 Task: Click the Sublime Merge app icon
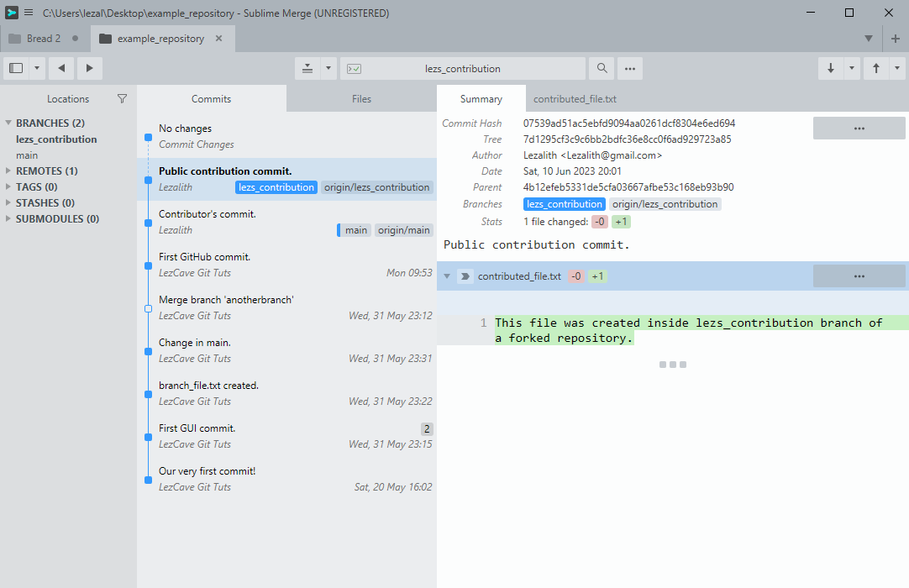pyautogui.click(x=12, y=12)
